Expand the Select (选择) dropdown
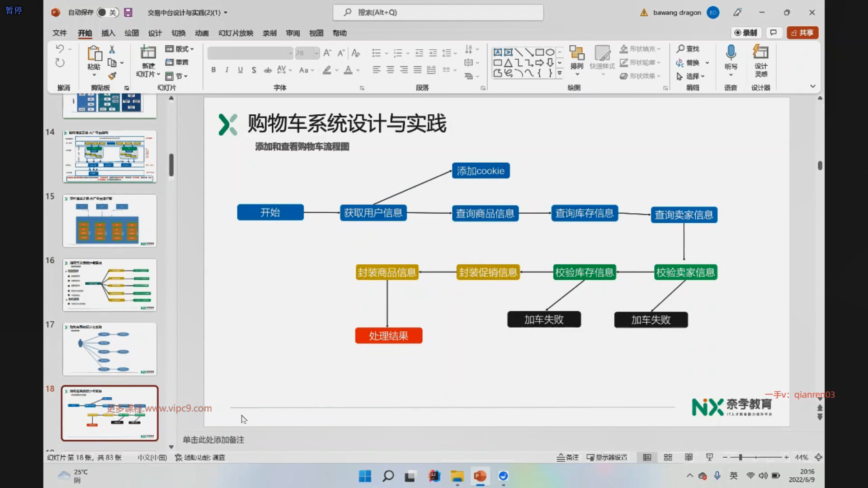Image resolution: width=868 pixels, height=488 pixels. coord(692,76)
